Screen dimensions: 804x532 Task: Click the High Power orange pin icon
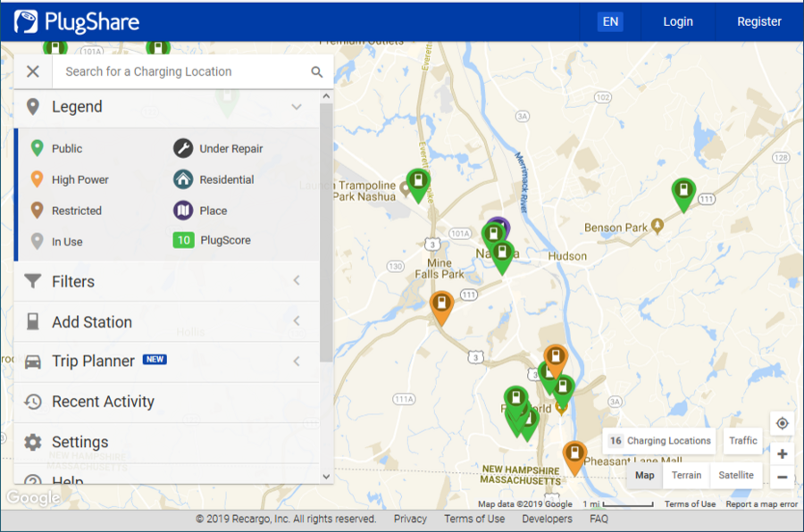[x=37, y=179]
